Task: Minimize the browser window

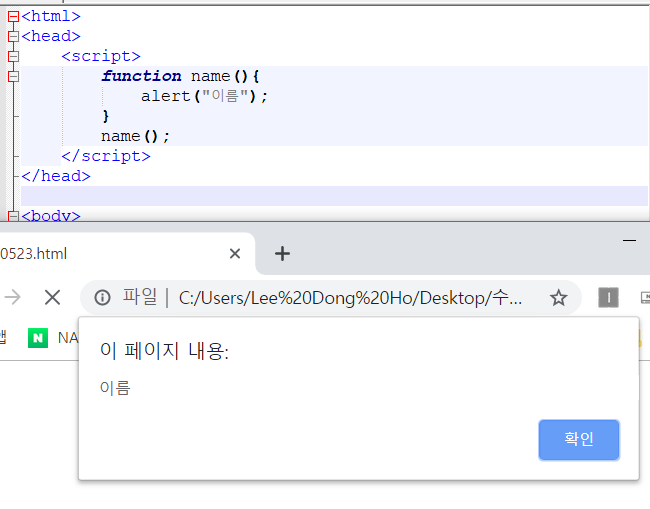Action: (x=629, y=240)
